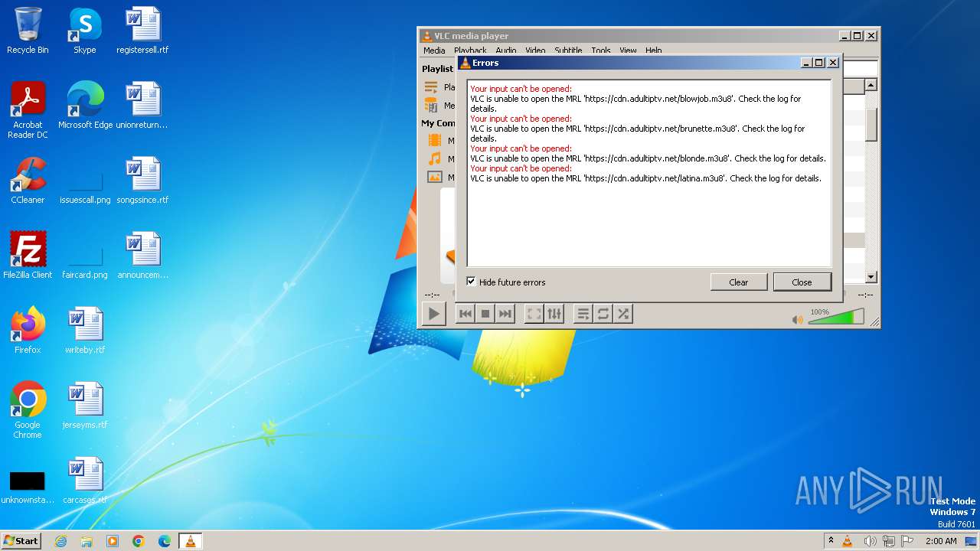Open Windows Media Player from the taskbar
The image size is (980, 551).
tap(113, 541)
